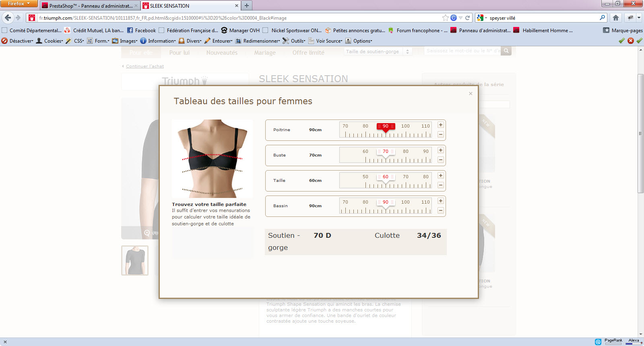
Task: Increase Taille value with plus button
Action: click(441, 175)
